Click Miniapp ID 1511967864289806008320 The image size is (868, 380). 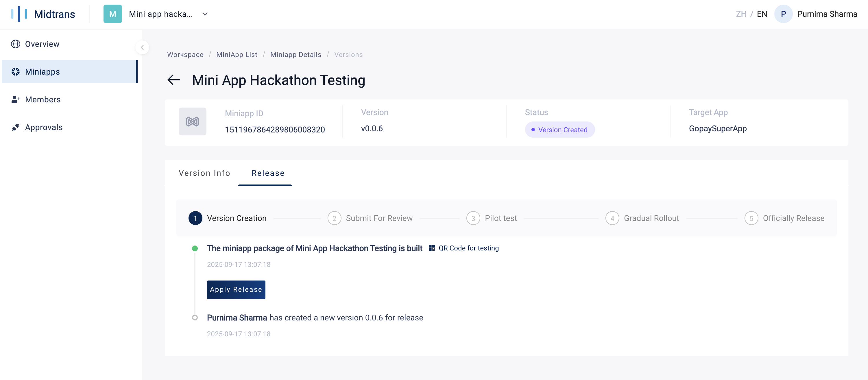pos(275,130)
